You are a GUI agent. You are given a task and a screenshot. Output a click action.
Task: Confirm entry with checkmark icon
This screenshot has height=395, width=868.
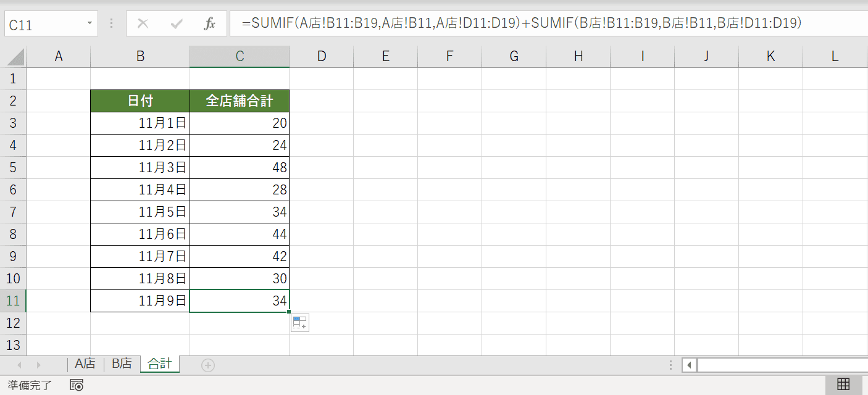click(x=177, y=24)
